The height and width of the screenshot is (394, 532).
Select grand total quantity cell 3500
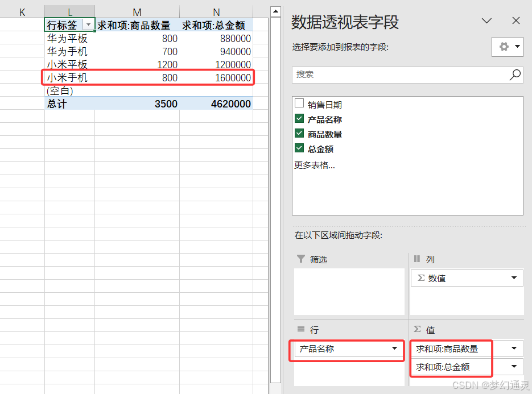coord(137,103)
